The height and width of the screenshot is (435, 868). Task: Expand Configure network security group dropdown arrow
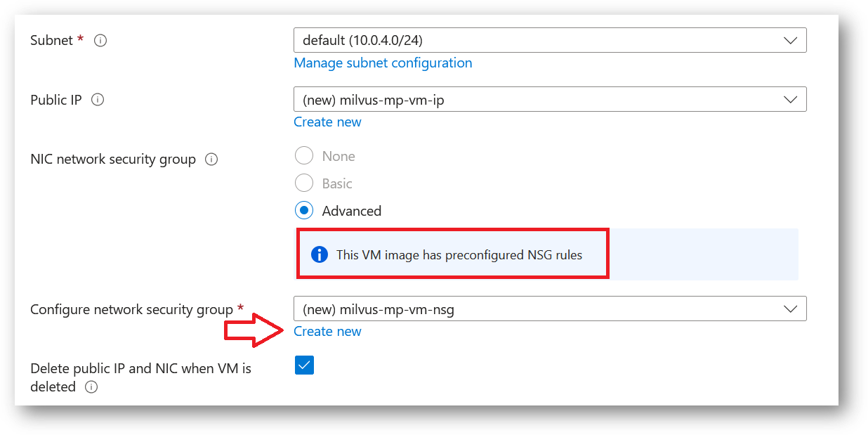[790, 309]
